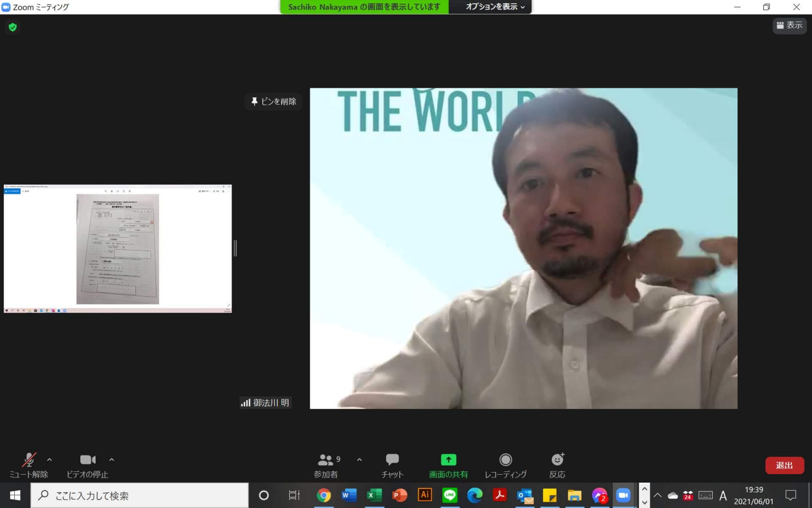This screenshot has width=812, height=508.
Task: Select the shared screen thumbnail
Action: [117, 249]
